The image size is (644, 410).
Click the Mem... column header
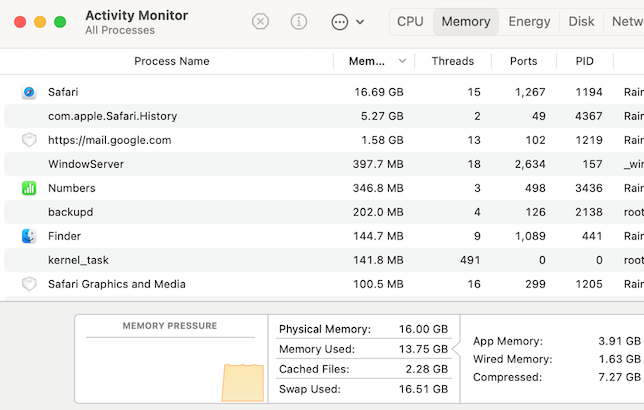pos(367,61)
